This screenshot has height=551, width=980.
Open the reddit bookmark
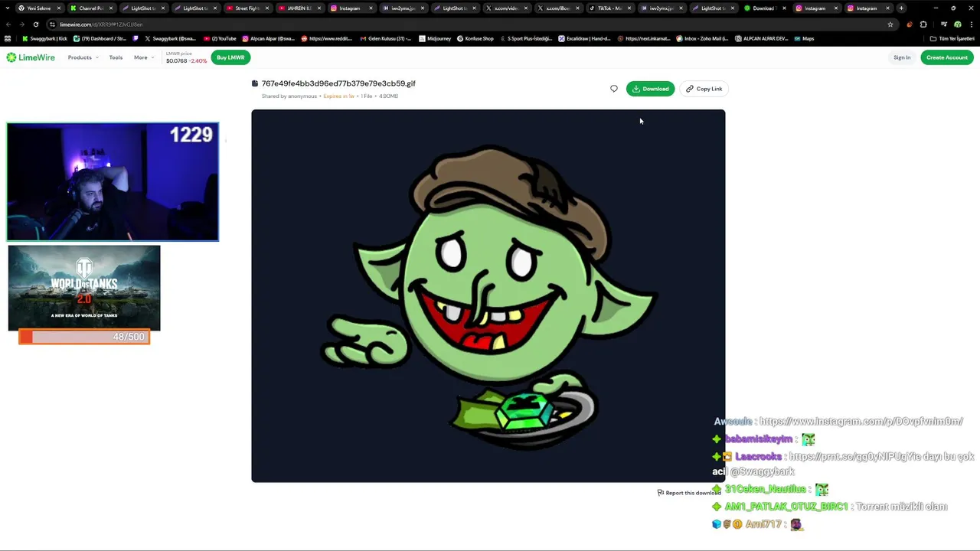pyautogui.click(x=327, y=38)
